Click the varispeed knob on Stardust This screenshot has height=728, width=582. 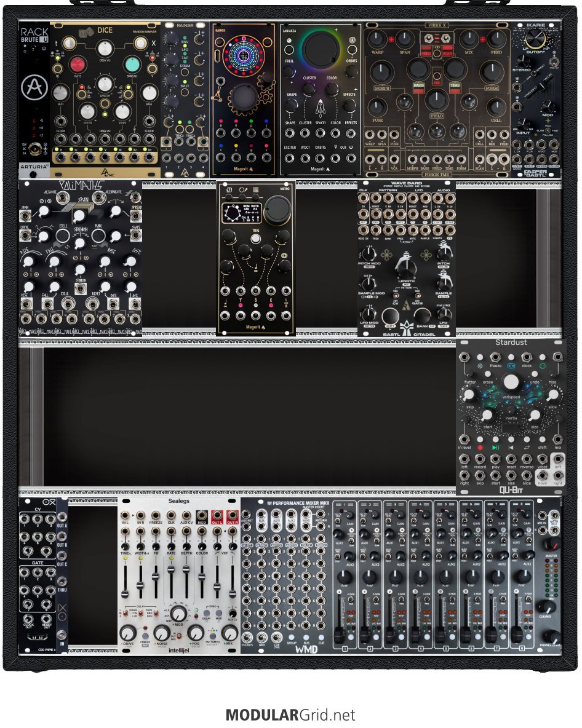(x=511, y=382)
